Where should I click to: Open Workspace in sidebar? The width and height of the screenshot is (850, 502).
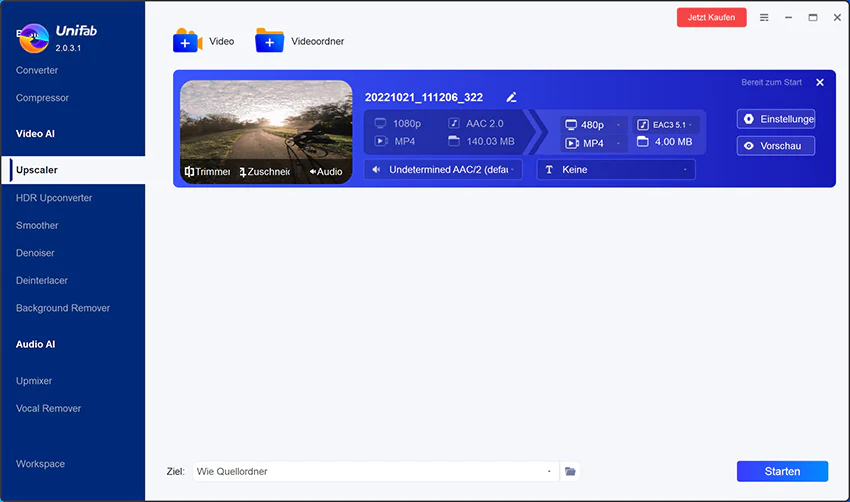point(40,464)
